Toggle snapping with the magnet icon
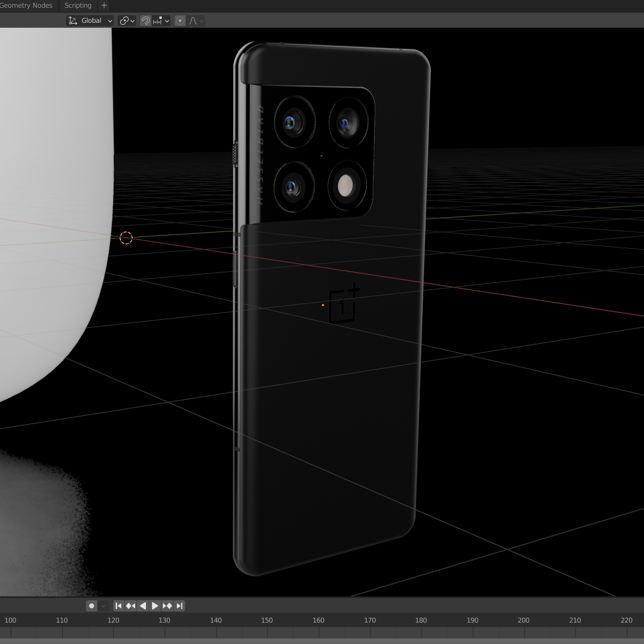The width and height of the screenshot is (644, 644). 145,20
